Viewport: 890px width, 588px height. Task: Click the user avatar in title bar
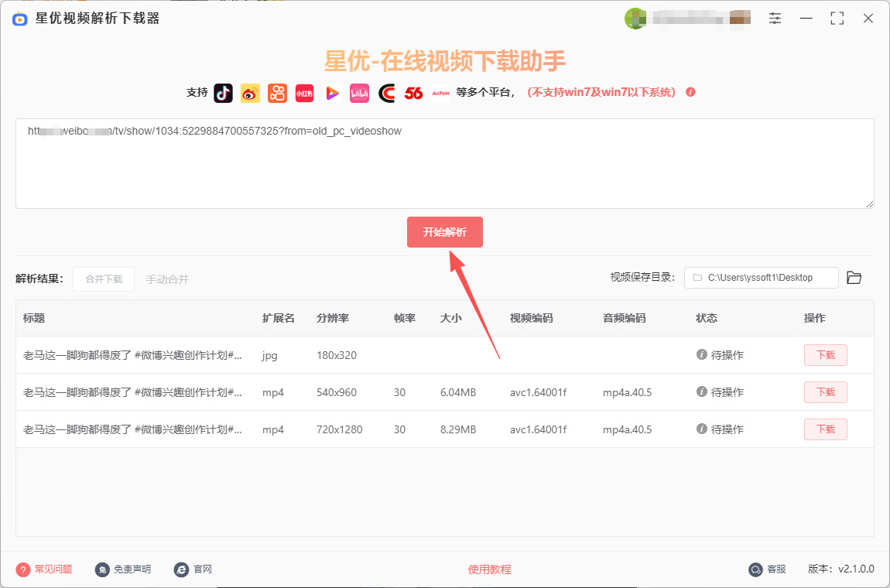point(635,18)
